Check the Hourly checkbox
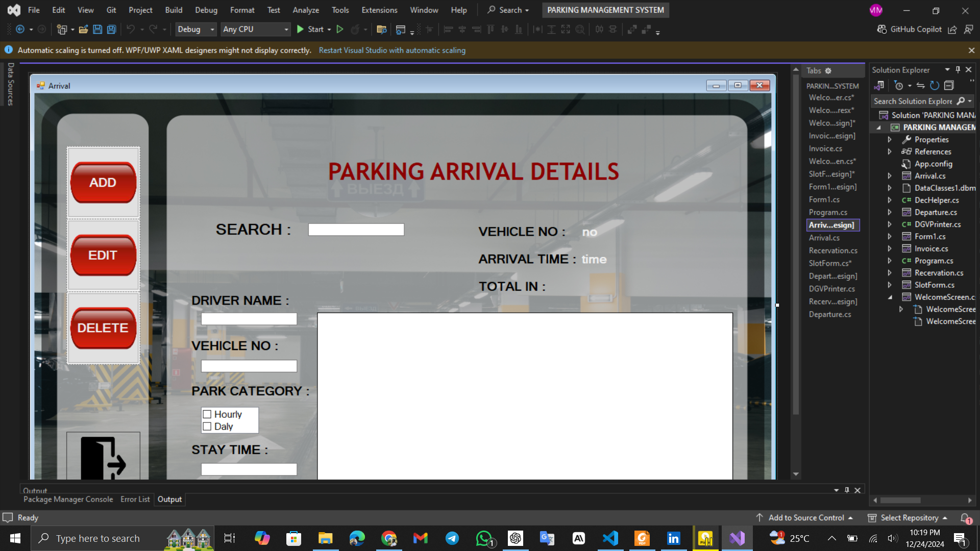Viewport: 980px width, 551px height. [x=207, y=414]
